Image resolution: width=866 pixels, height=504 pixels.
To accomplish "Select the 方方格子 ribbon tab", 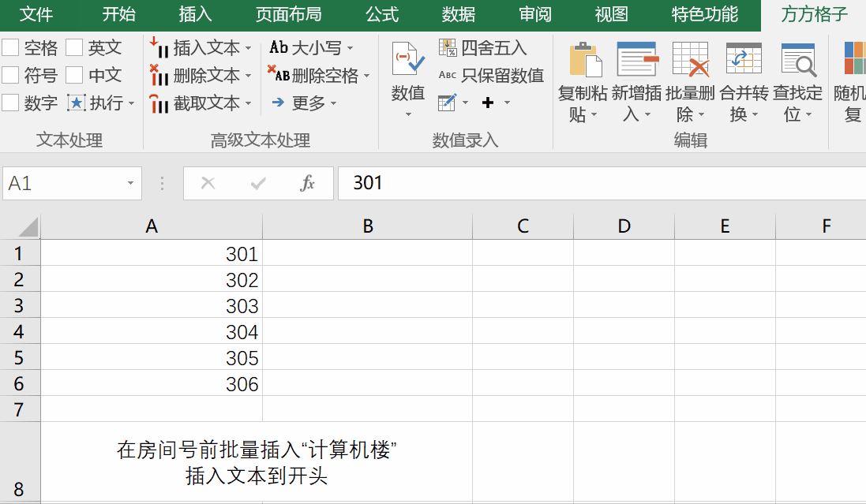I will pyautogui.click(x=814, y=14).
